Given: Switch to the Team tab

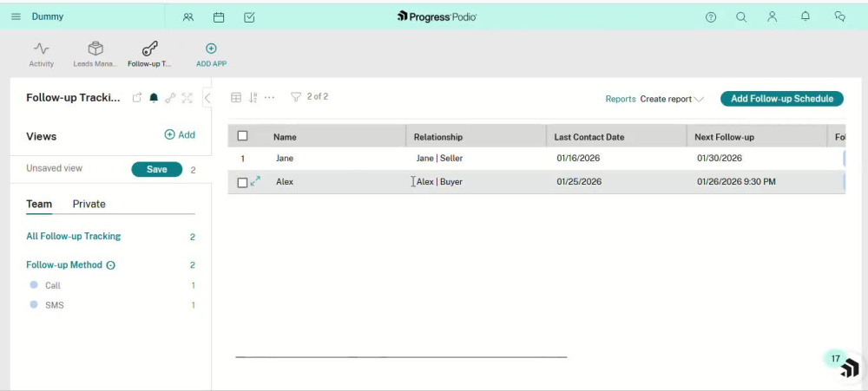Looking at the screenshot, I should [x=39, y=204].
